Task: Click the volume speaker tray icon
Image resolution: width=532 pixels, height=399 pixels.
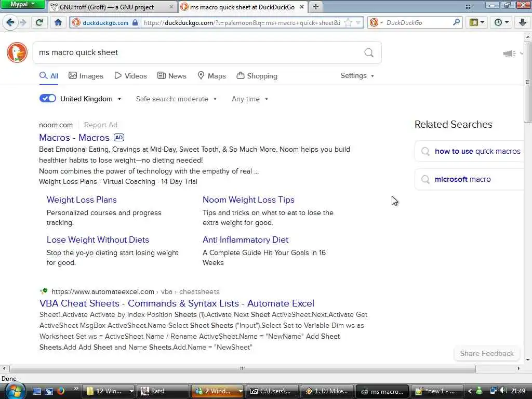Action: [503, 391]
